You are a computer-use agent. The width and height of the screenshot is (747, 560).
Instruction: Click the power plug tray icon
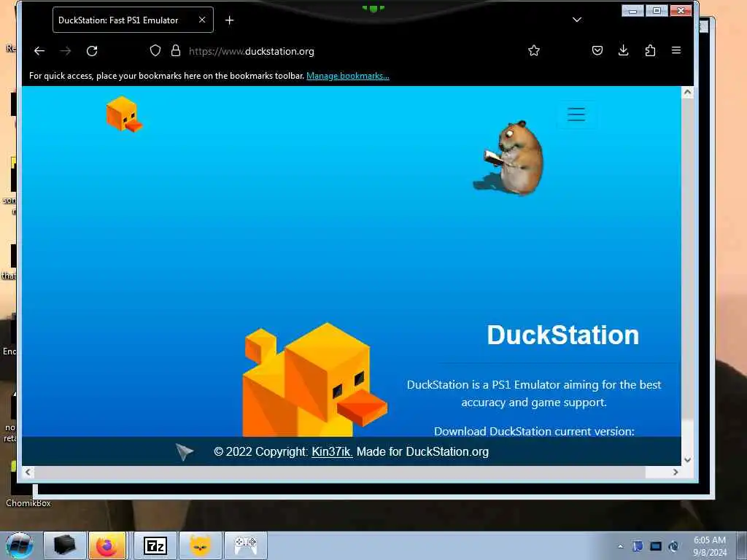point(673,546)
